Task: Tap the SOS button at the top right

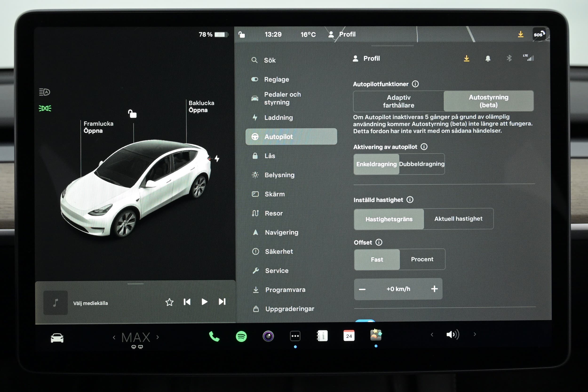Action: 539,34
